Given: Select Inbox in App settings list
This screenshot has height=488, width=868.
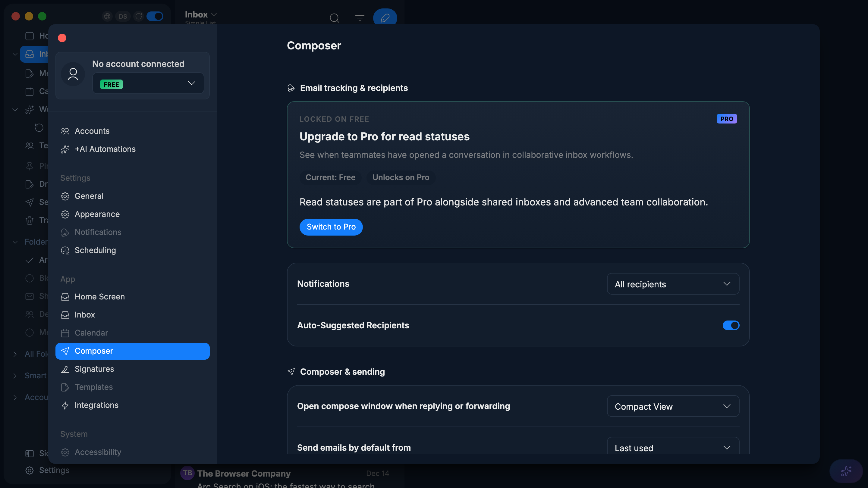Looking at the screenshot, I should coord(132,314).
